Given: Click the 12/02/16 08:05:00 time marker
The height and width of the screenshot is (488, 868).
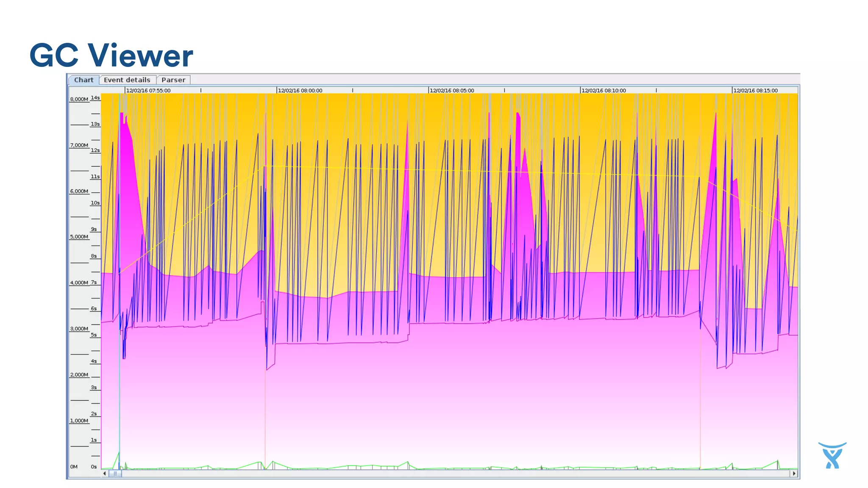Looking at the screenshot, I should click(452, 90).
